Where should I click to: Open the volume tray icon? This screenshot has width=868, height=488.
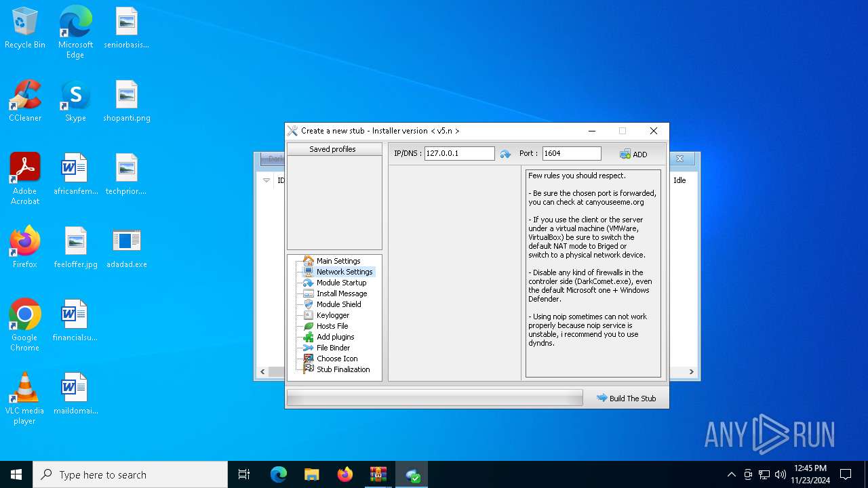(x=781, y=474)
